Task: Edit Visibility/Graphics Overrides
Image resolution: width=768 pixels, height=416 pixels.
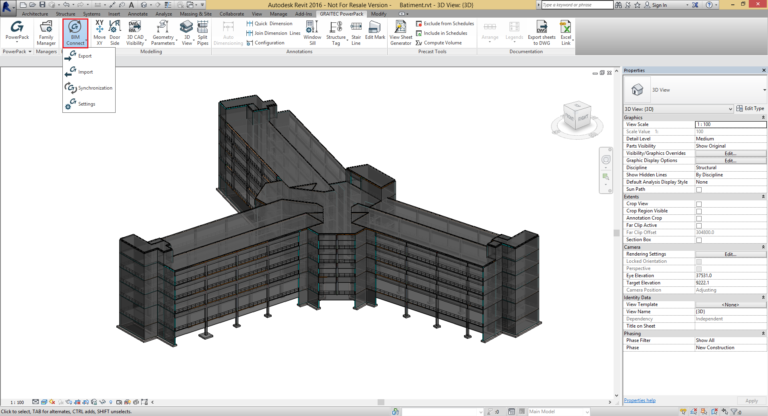Action: pos(730,153)
